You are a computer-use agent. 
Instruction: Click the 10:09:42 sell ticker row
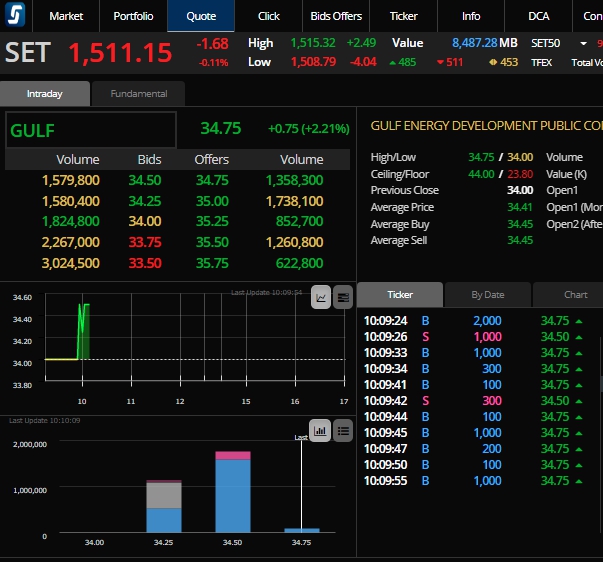click(x=473, y=400)
